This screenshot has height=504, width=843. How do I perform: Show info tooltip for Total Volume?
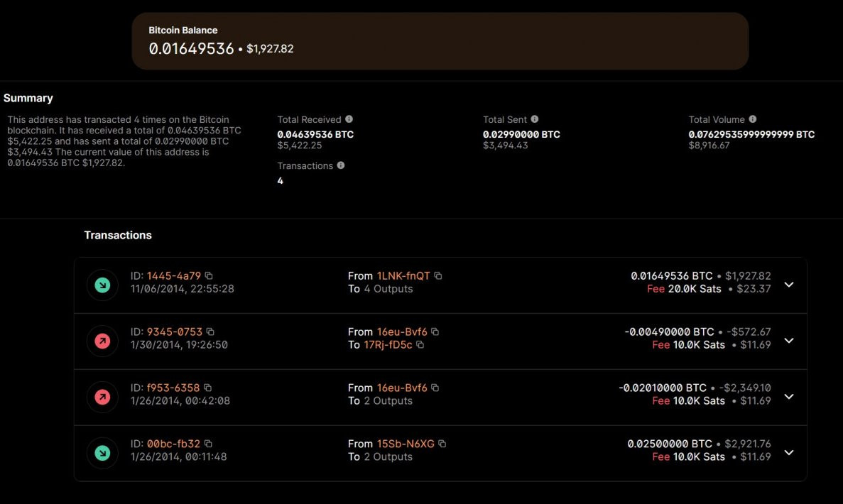click(752, 119)
